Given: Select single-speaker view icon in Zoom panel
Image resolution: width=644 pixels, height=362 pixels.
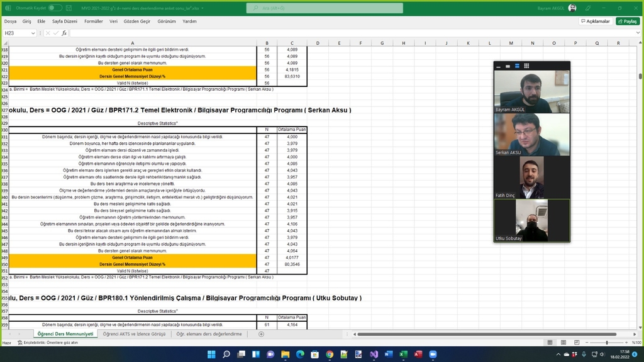Looking at the screenshot, I should tap(508, 65).
